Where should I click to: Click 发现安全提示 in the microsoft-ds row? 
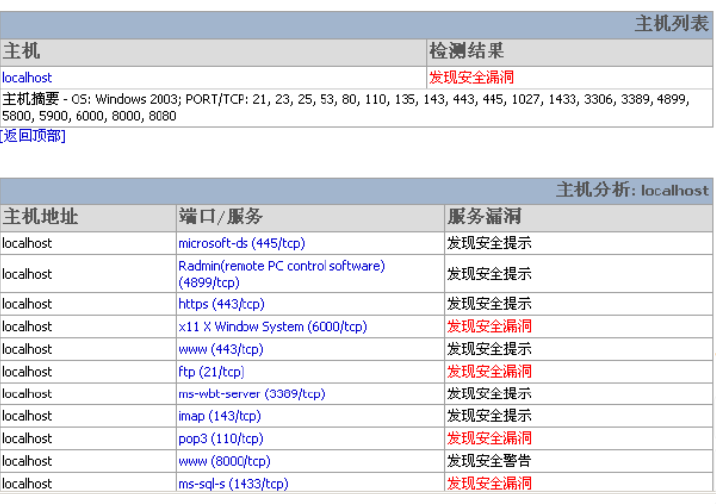coord(489,243)
